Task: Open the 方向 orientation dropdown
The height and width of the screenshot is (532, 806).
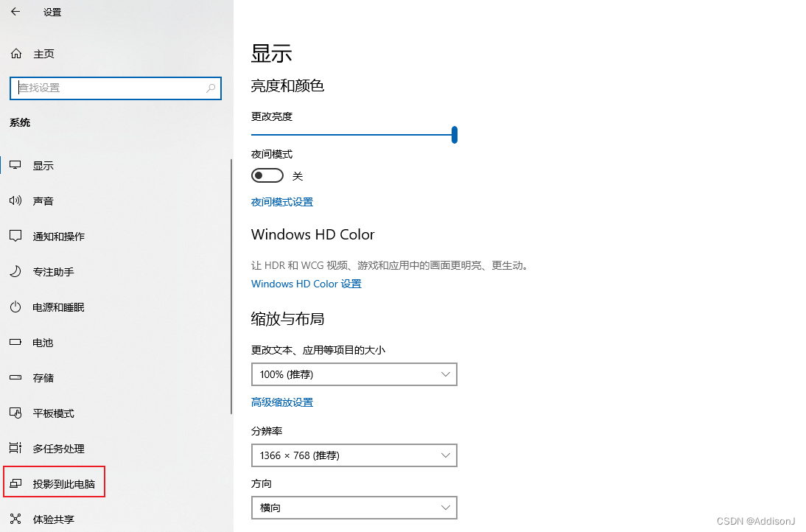Action: [x=354, y=508]
